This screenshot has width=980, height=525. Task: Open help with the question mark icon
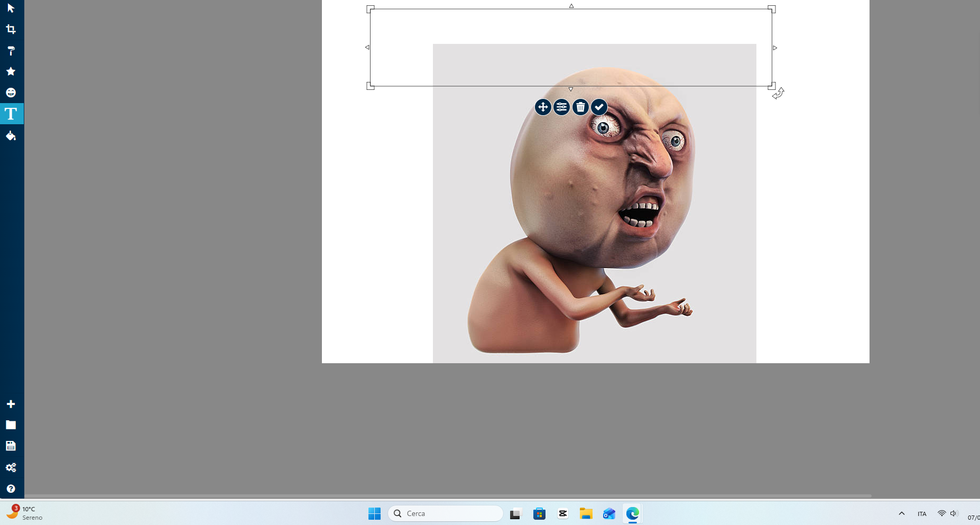coord(11,489)
